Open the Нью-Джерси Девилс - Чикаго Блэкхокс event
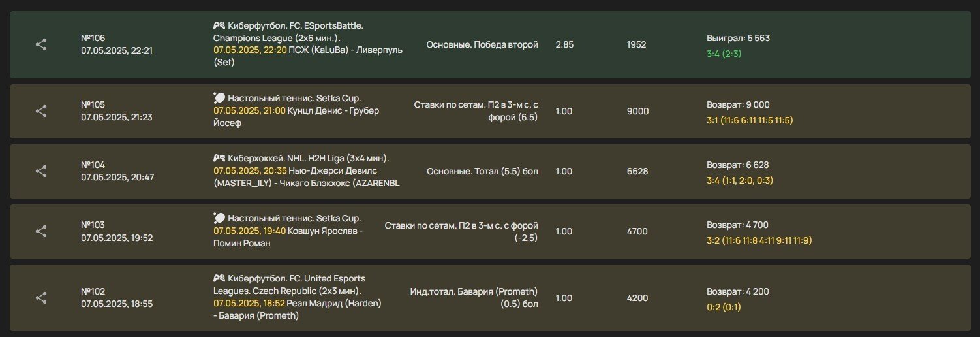The width and height of the screenshot is (980, 337). click(307, 177)
